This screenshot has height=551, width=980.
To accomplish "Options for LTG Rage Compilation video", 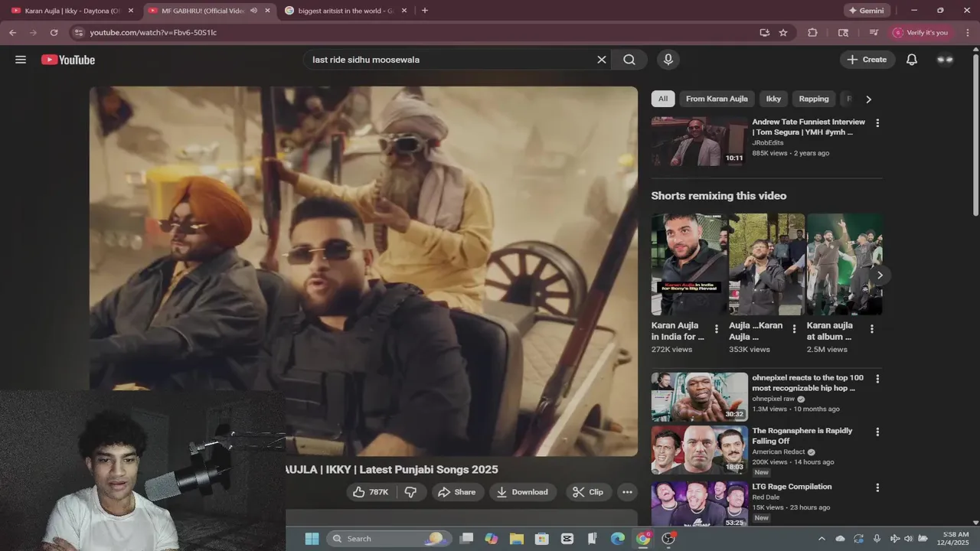I will click(877, 487).
